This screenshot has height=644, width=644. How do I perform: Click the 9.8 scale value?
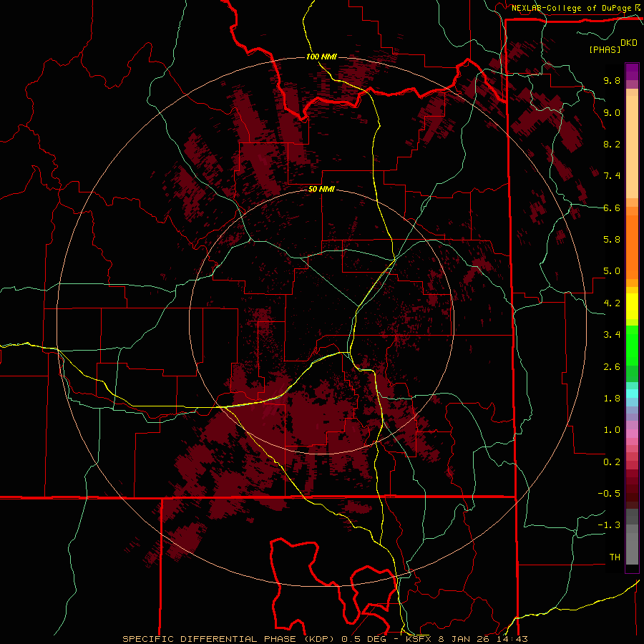click(x=612, y=80)
